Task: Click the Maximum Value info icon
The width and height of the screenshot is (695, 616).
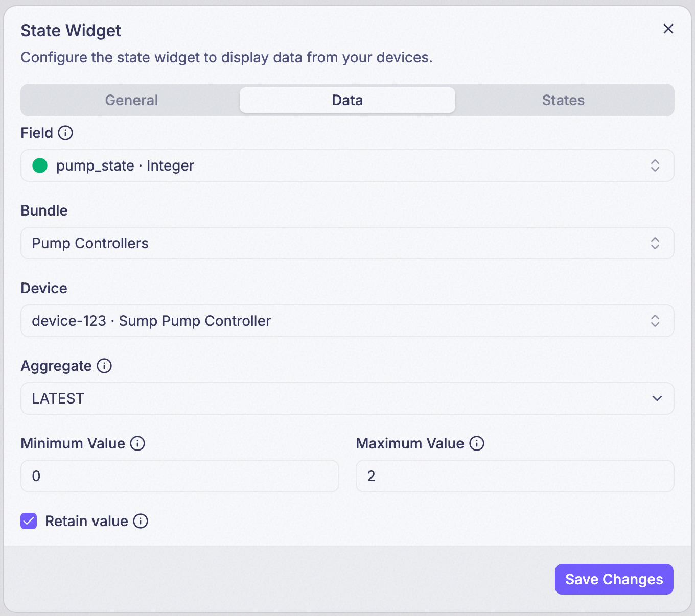Action: [x=477, y=443]
